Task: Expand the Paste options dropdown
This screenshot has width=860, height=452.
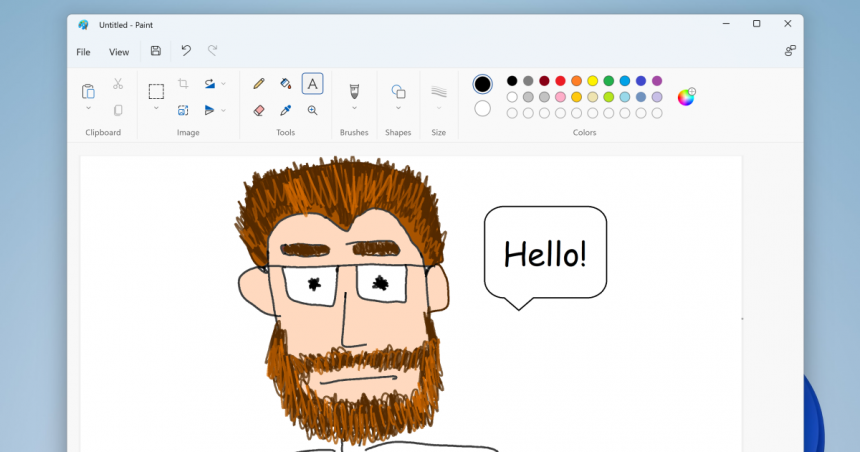Action: pyautogui.click(x=88, y=108)
